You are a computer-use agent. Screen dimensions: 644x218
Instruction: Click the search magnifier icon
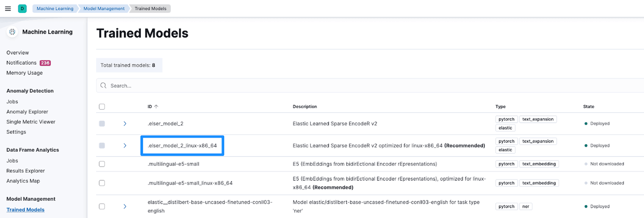tap(104, 85)
